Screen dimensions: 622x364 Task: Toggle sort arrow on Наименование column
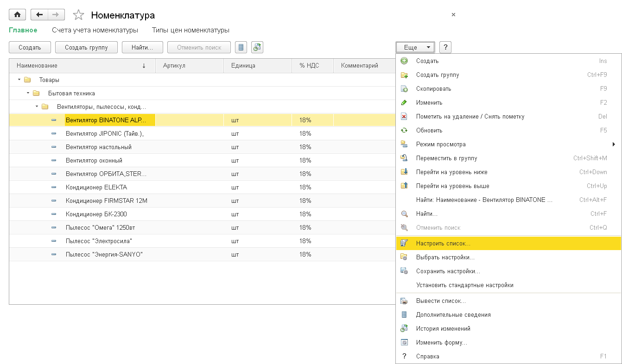144,66
